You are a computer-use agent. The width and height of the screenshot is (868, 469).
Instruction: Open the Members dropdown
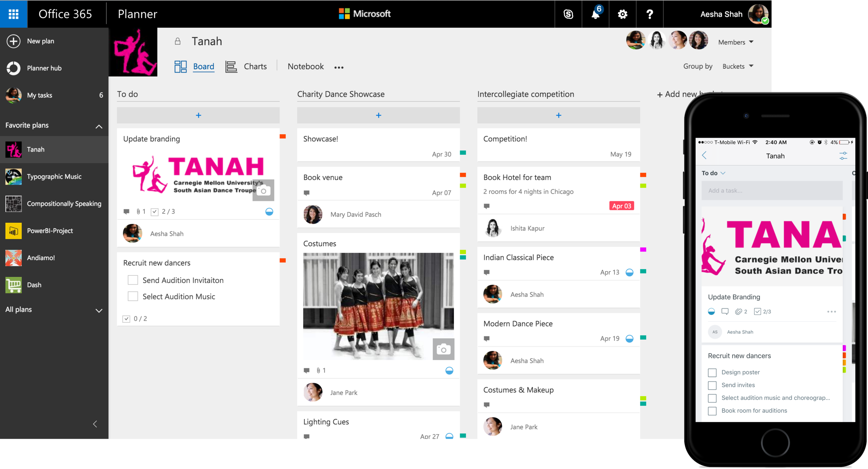(x=736, y=42)
